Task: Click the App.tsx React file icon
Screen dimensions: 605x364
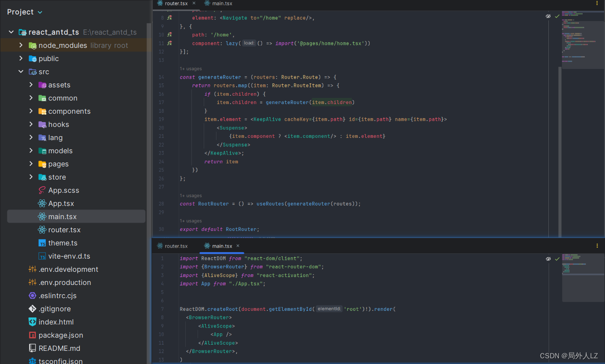Action: click(42, 203)
